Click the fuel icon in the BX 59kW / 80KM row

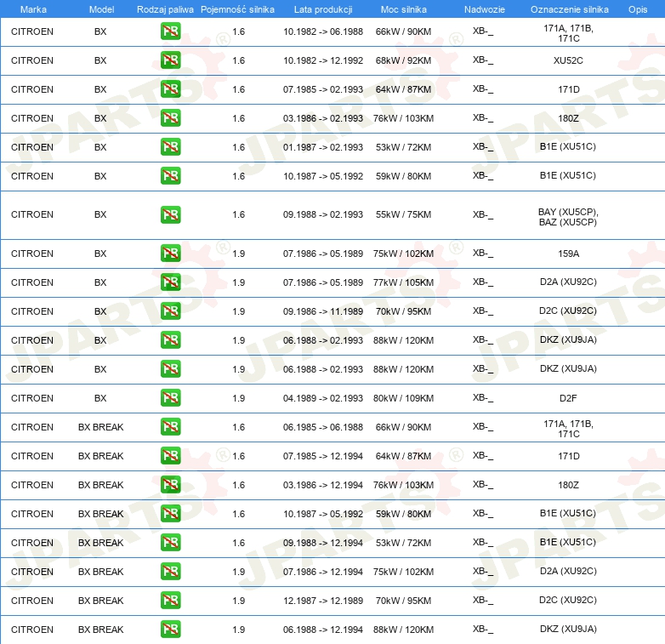[170, 175]
